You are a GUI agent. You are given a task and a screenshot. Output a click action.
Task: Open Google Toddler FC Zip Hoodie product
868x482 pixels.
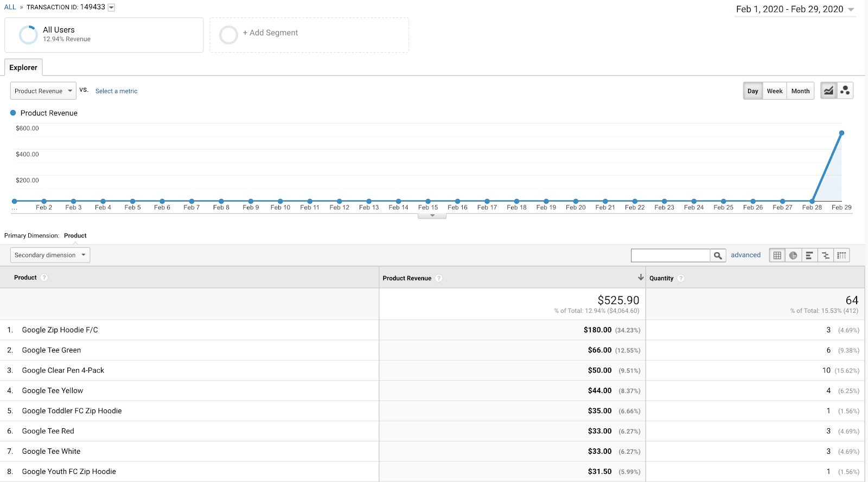72,411
